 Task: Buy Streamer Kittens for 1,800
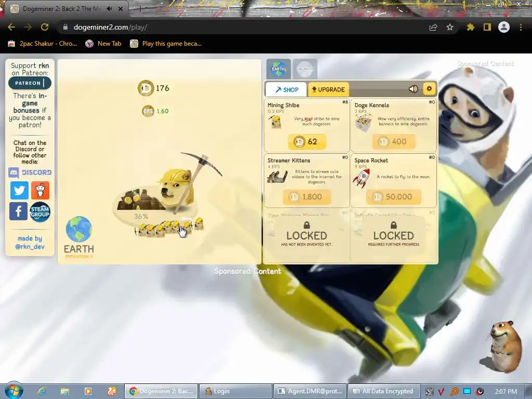pyautogui.click(x=307, y=197)
